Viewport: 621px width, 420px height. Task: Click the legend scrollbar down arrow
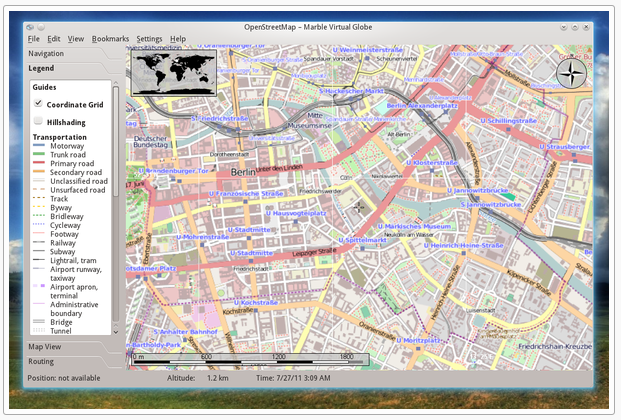coord(116,332)
